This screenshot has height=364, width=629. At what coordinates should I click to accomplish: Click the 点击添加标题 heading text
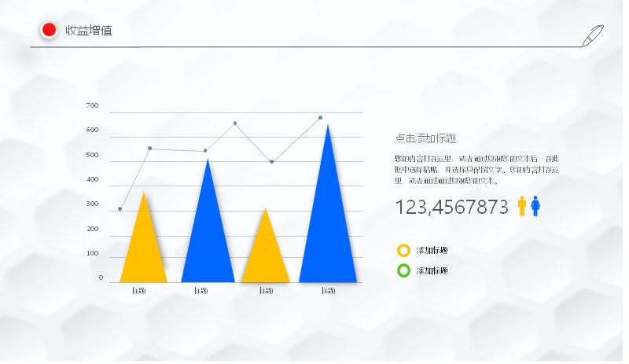[x=425, y=138]
